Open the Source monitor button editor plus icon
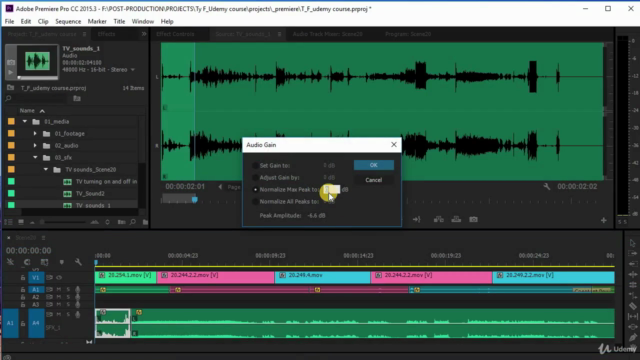640x360 pixels. click(604, 220)
